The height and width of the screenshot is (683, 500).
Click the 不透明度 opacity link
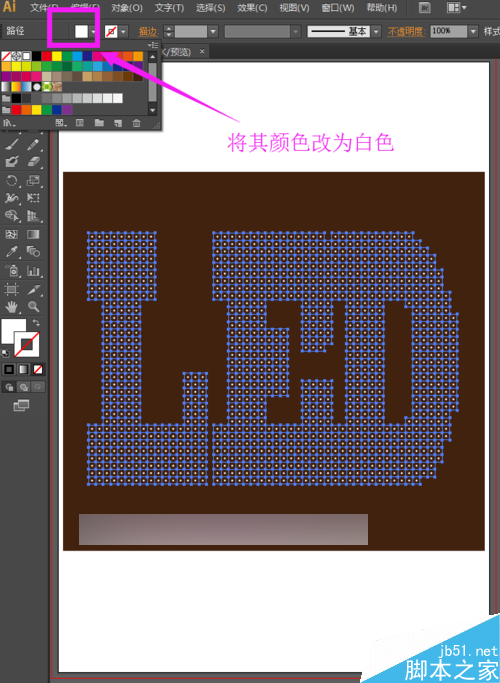[x=406, y=31]
